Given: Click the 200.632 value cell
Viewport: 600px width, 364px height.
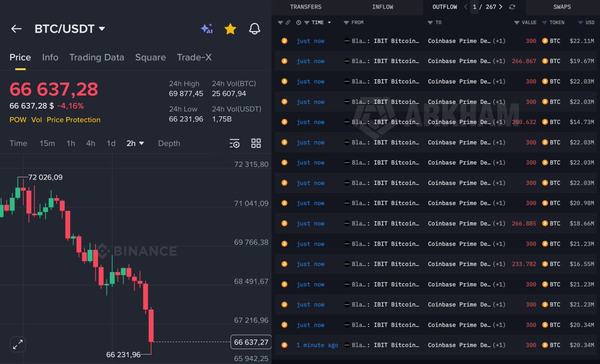Looking at the screenshot, I should (524, 122).
